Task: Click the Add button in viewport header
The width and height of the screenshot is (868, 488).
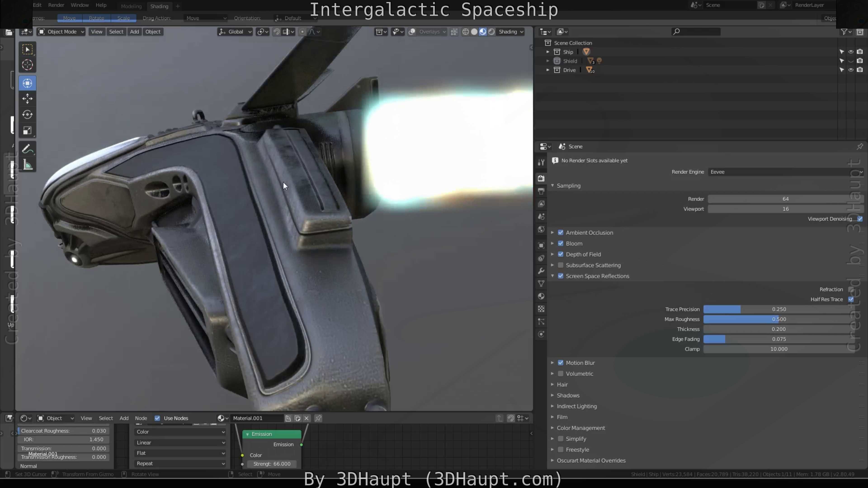Action: coord(134,32)
